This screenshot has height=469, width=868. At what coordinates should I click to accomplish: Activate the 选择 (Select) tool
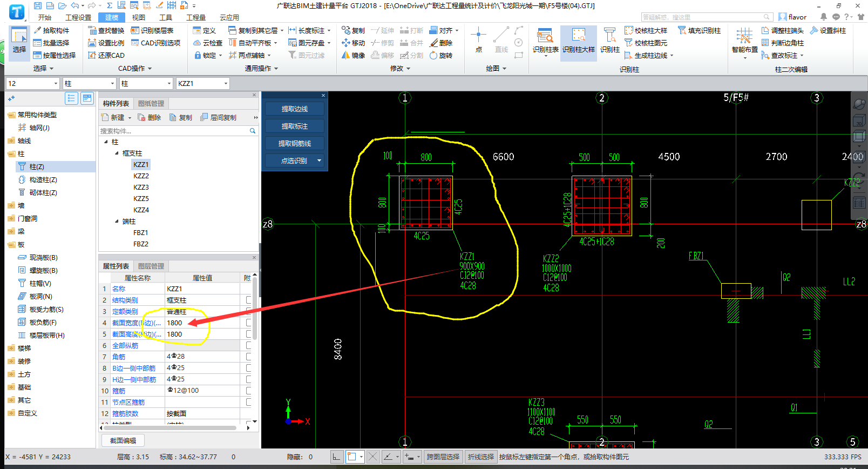coord(19,42)
